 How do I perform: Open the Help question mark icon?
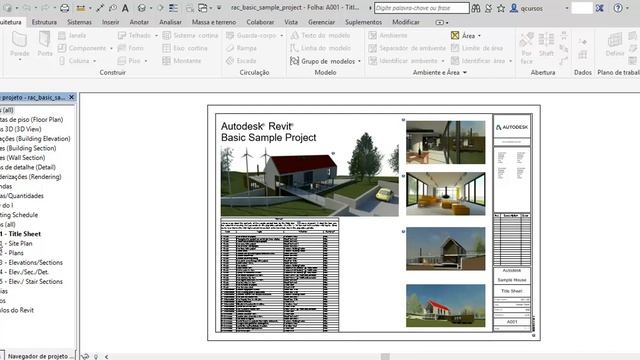(x=618, y=8)
